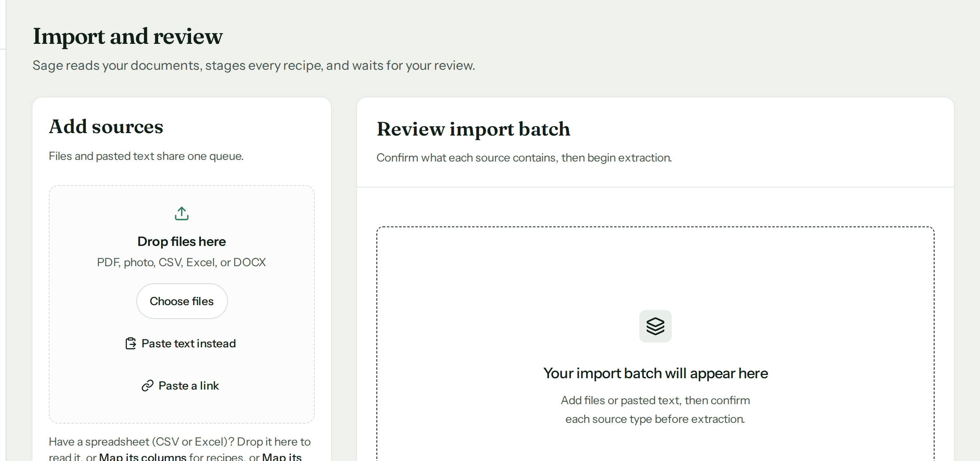Viewport: 980px width, 461px height.
Task: Click the Review import batch heading
Action: pyautogui.click(x=473, y=129)
